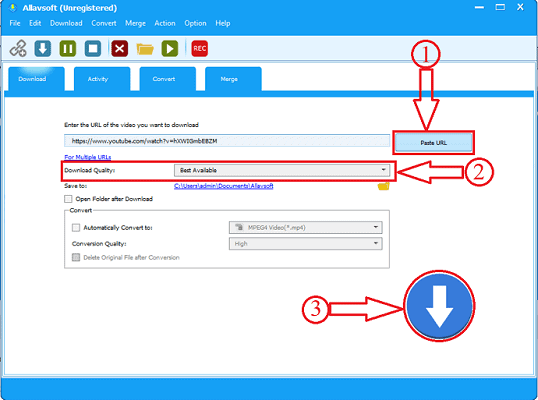
Task: Open the Download Quality Best Available dropdown
Action: coord(282,170)
